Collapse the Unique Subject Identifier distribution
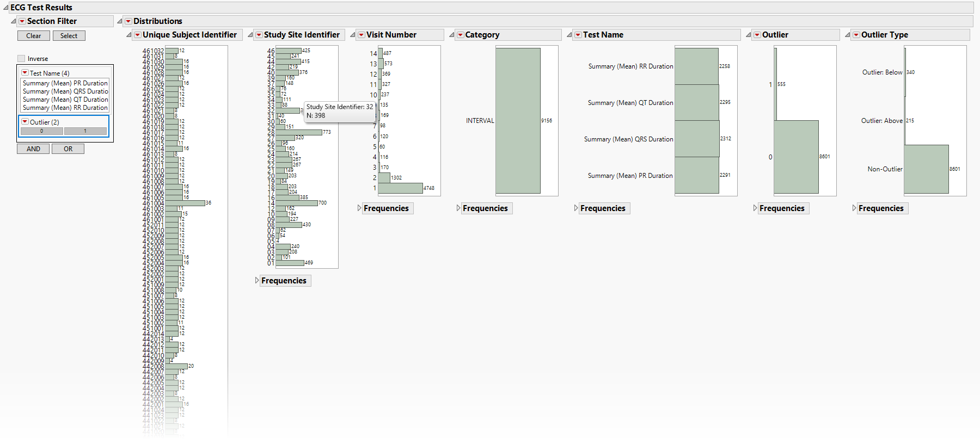This screenshot has height=439, width=980. click(129, 35)
